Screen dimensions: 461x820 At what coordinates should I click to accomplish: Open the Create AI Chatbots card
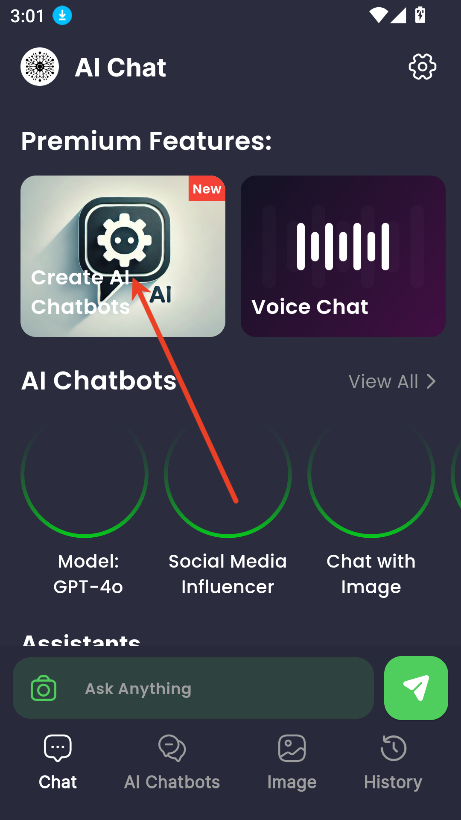tap(123, 256)
